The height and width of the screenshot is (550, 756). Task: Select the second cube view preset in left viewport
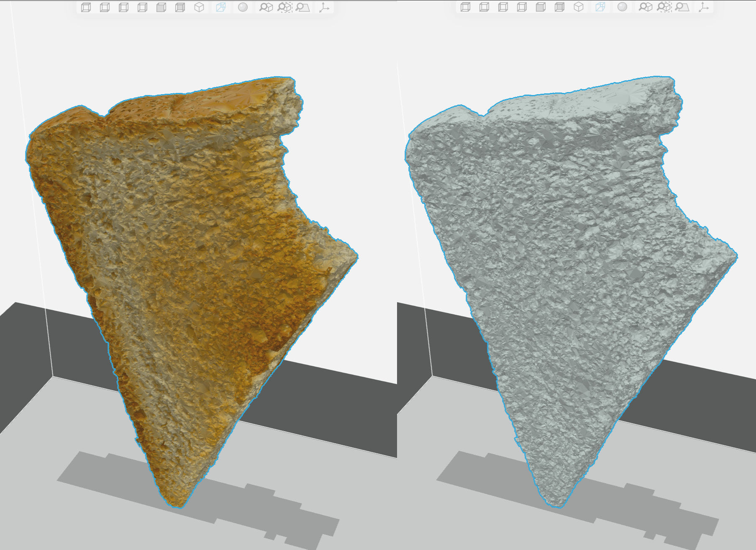pyautogui.click(x=105, y=7)
